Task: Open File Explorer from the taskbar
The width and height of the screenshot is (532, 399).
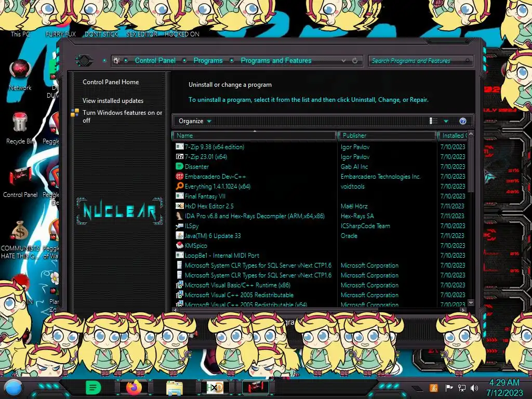Action: coord(175,388)
